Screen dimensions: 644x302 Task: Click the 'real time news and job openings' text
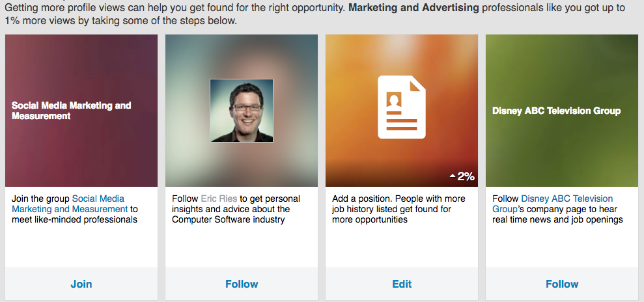coord(557,219)
